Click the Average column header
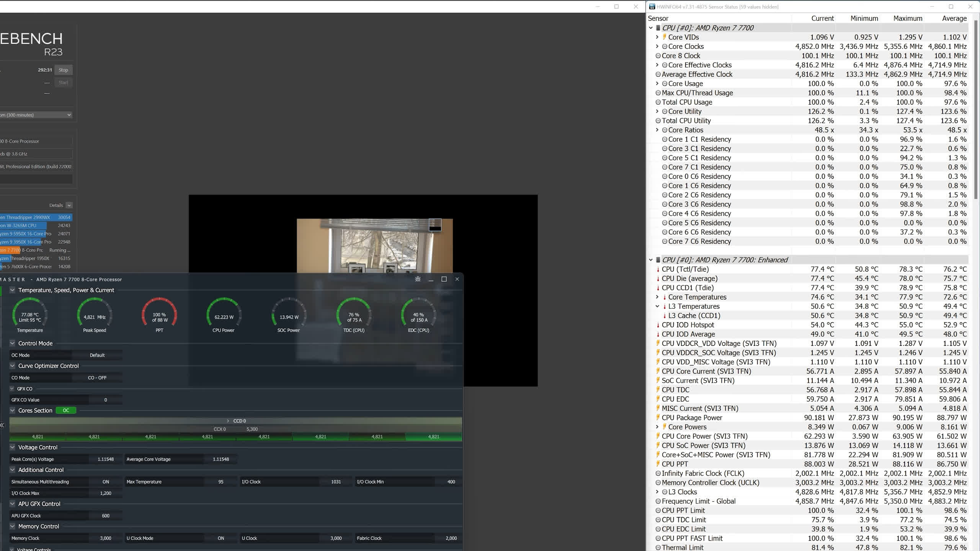 (954, 18)
